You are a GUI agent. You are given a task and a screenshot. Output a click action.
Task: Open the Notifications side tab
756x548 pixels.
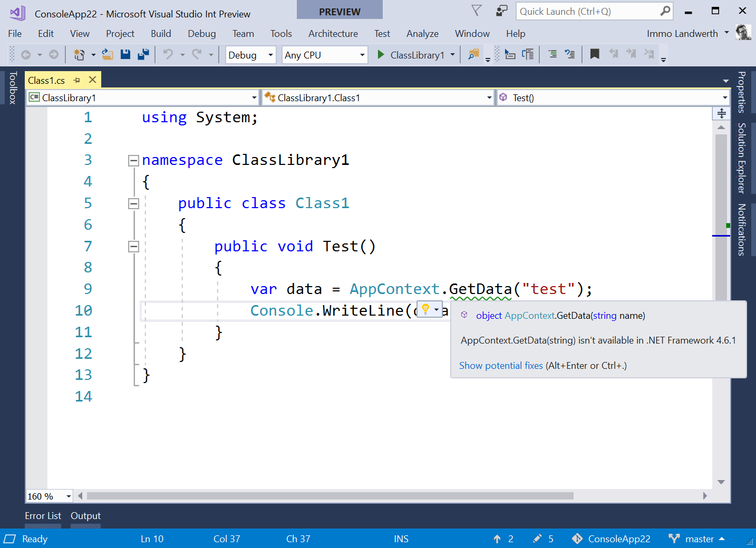(x=741, y=230)
